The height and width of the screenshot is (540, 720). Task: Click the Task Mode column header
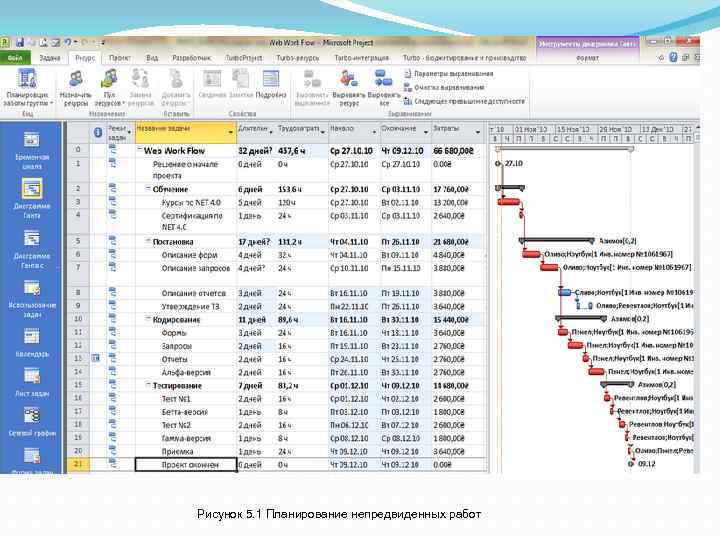coord(120,132)
